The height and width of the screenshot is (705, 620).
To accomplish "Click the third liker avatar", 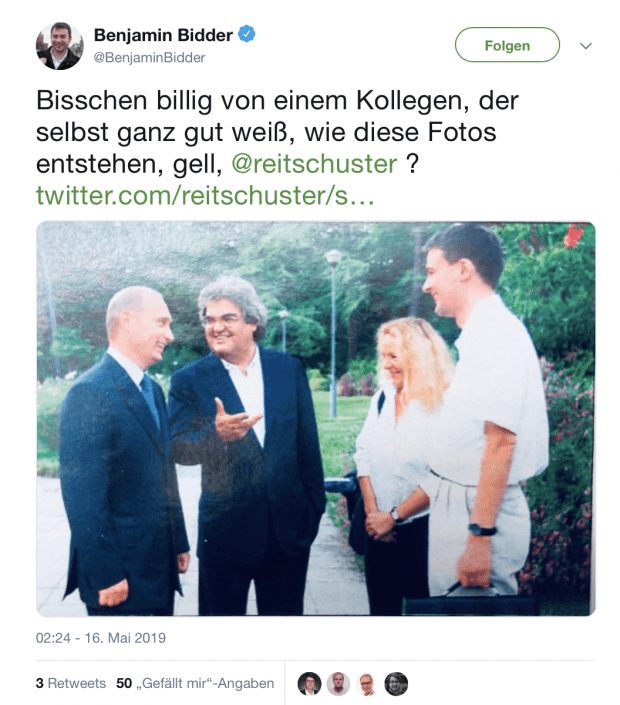I will coord(367,684).
